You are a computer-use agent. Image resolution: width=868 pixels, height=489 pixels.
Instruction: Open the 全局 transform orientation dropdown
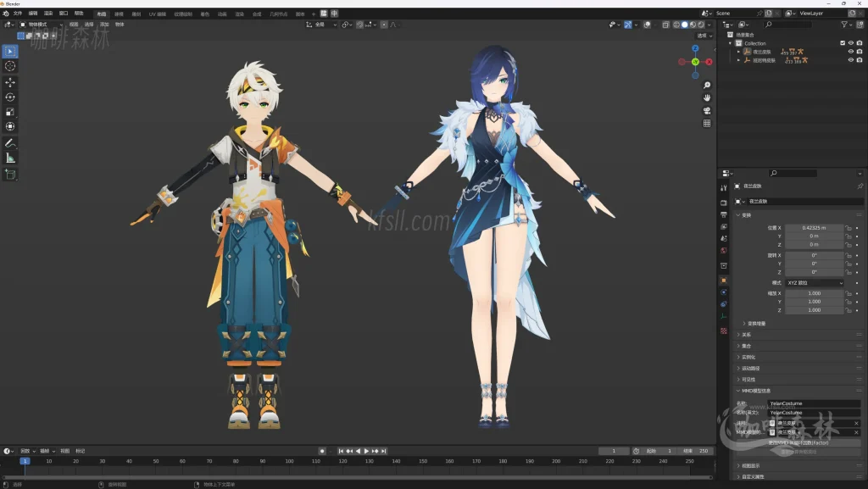coord(321,25)
